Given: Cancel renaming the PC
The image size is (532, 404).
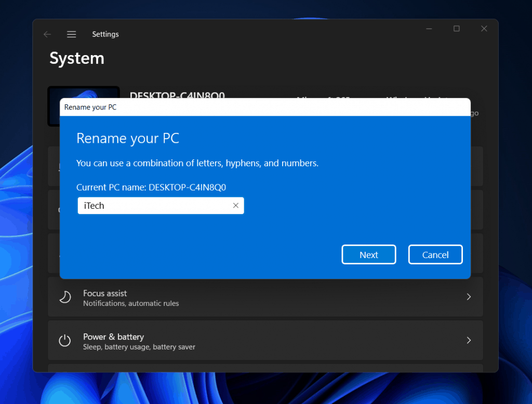Looking at the screenshot, I should (435, 254).
